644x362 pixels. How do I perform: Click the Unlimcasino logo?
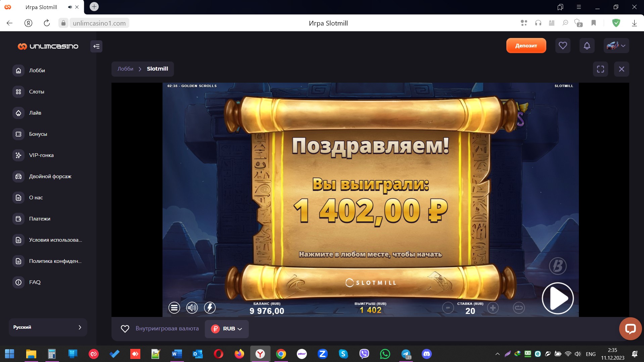tap(48, 46)
